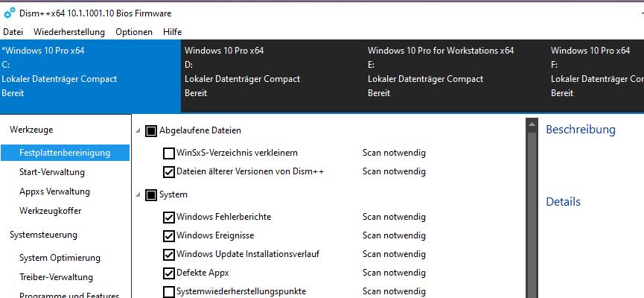Uncheck Dateien älterer Versionen von Dism++
Image resolution: width=644 pixels, height=298 pixels.
[169, 172]
